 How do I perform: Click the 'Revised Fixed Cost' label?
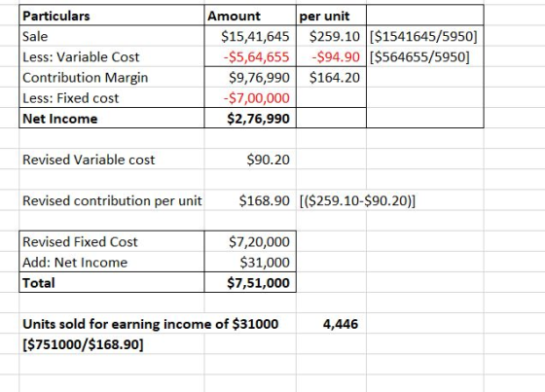click(x=80, y=241)
